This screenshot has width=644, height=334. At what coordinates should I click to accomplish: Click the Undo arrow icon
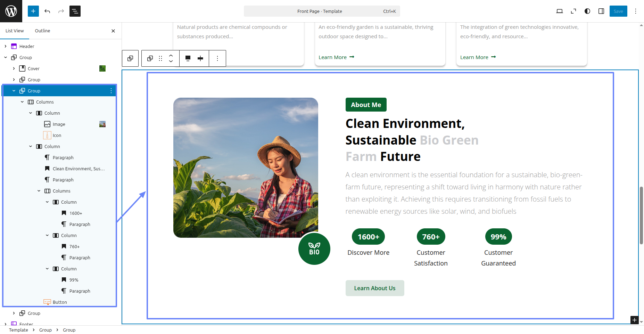point(47,11)
